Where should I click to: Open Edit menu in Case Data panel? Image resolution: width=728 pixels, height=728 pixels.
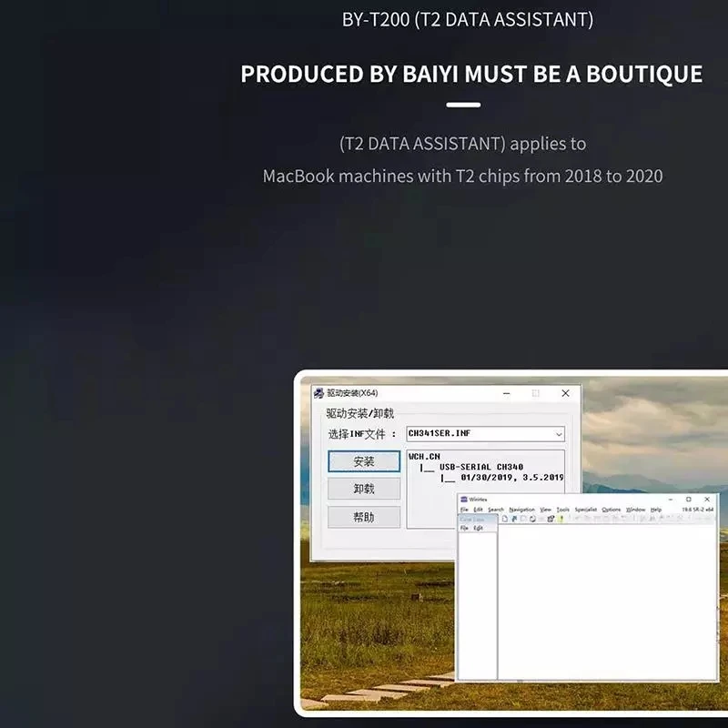pos(479,528)
